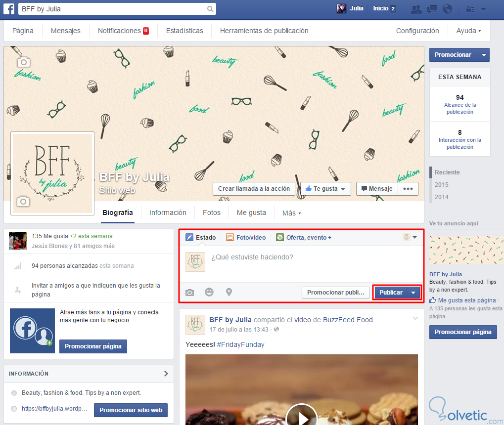Open the Página tab

(23, 31)
